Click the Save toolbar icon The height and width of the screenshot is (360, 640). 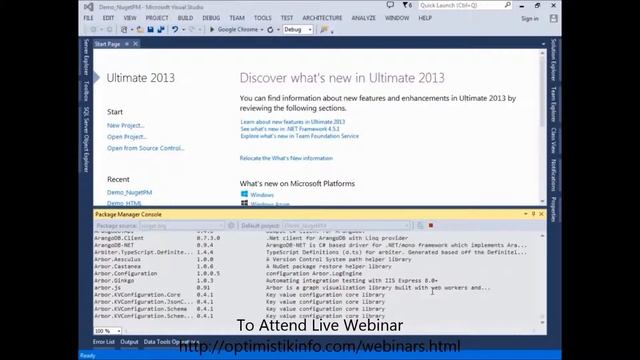coord(150,29)
